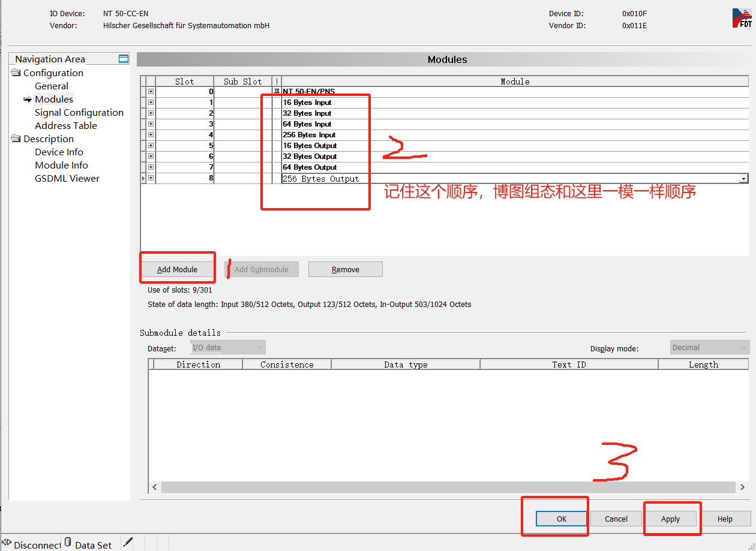756x551 pixels.
Task: Click the Data Set database icon
Action: (x=68, y=543)
